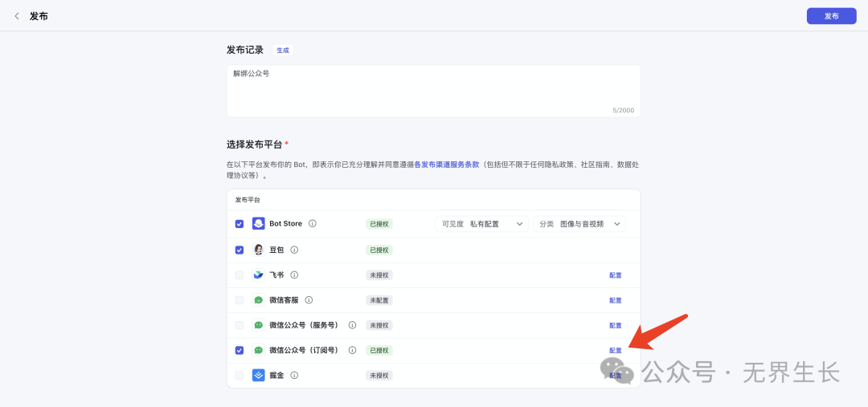Open the 各发布渠道服务条款 link
Image resolution: width=868 pixels, height=407 pixels.
pyautogui.click(x=447, y=165)
